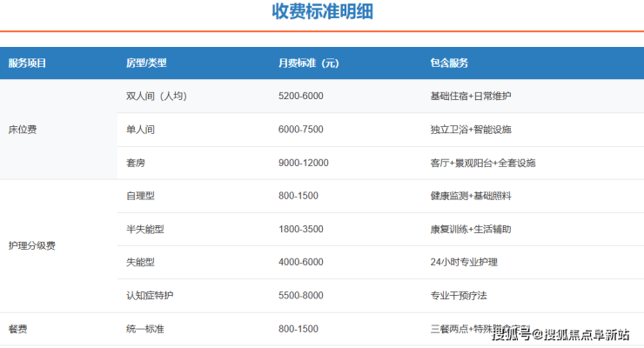Select the 餐费 category cell

pyautogui.click(x=17, y=330)
